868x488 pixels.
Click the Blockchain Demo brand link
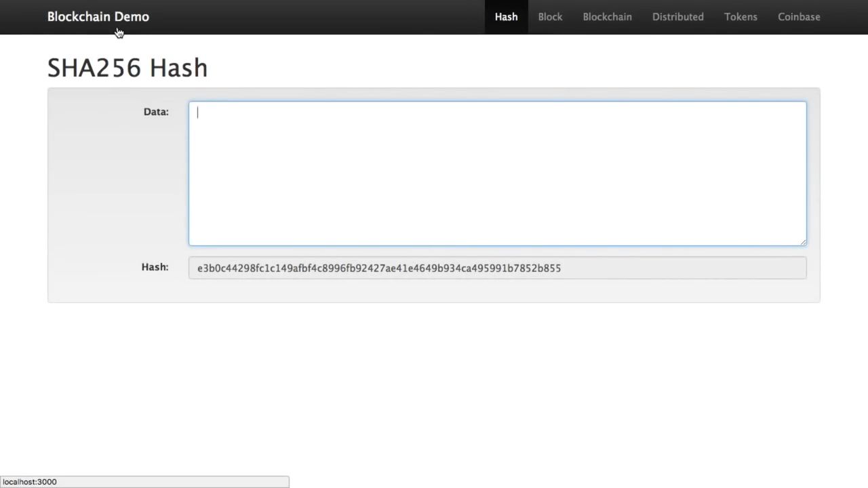coord(98,17)
